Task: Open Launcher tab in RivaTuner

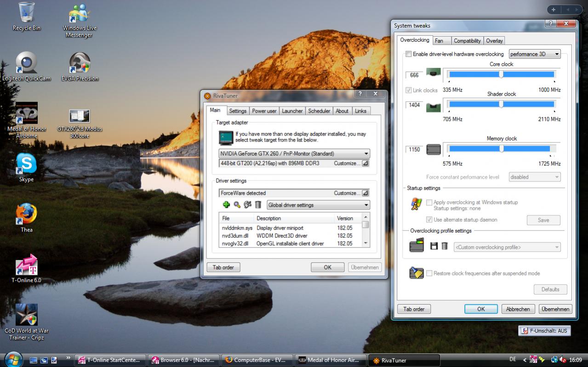Action: click(x=292, y=111)
